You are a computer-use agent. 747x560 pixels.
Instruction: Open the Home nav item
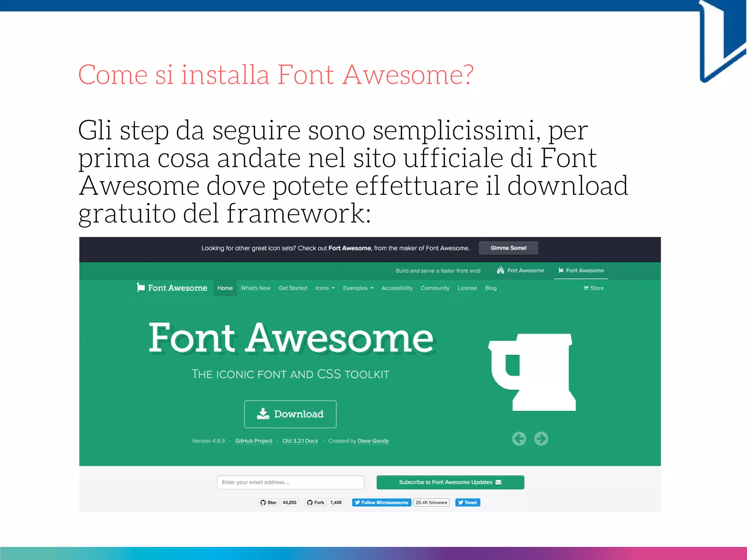coord(225,288)
